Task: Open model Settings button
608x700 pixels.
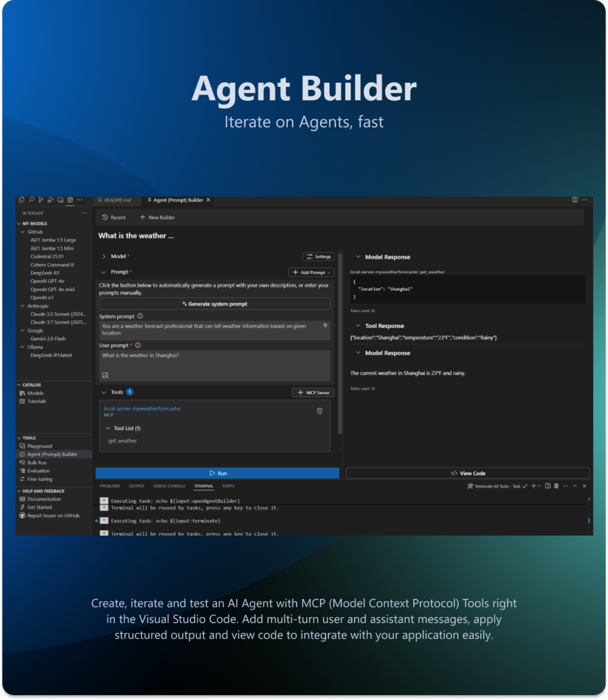Action: click(x=319, y=256)
